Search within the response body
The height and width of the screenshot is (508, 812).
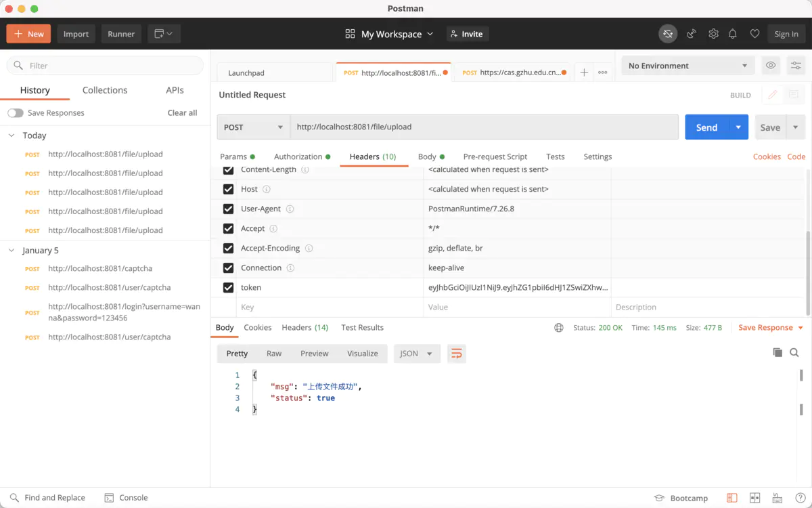pyautogui.click(x=794, y=352)
